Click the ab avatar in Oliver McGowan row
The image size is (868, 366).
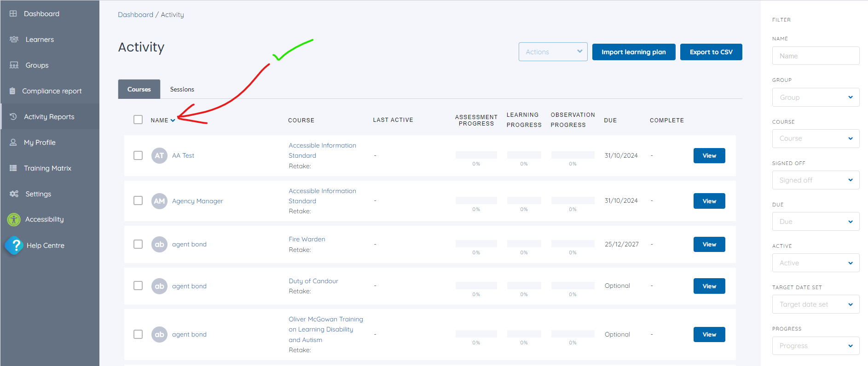159,334
